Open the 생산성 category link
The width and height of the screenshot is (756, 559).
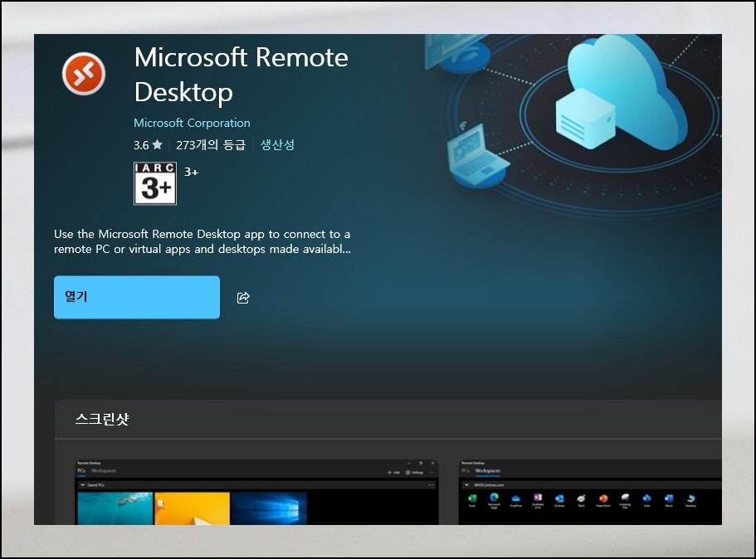tap(277, 144)
